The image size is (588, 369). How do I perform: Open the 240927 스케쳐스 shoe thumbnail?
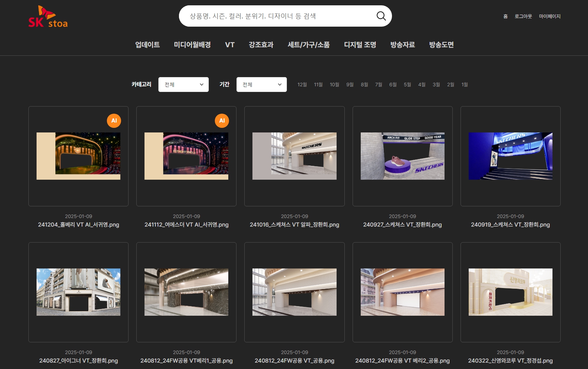[402, 156]
